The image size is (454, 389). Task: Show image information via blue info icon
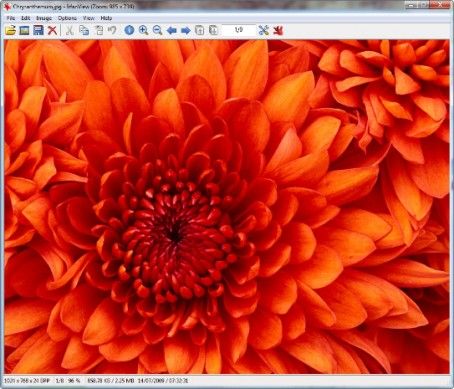click(x=129, y=30)
